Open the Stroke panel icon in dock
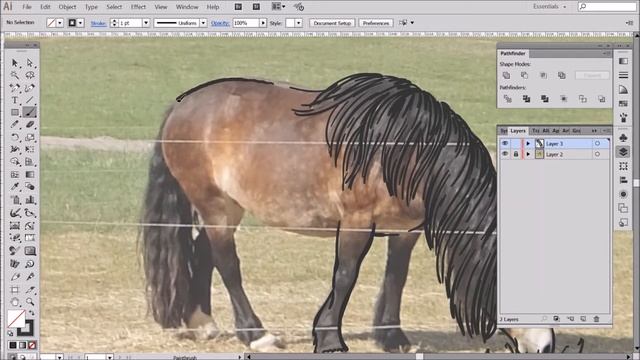The height and width of the screenshot is (360, 640). [x=623, y=75]
